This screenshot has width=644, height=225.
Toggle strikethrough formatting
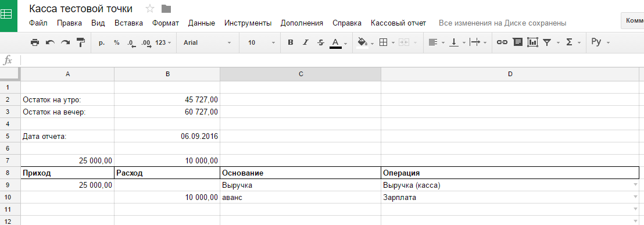321,42
